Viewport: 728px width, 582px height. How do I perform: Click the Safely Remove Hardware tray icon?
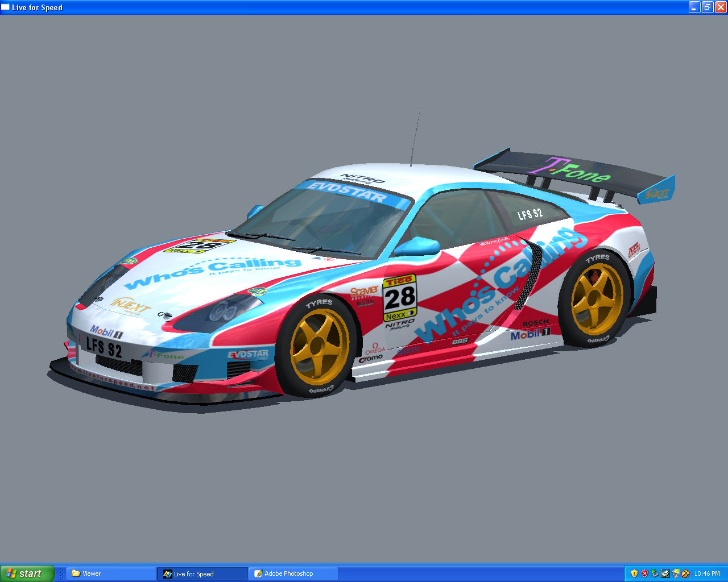tap(655, 573)
